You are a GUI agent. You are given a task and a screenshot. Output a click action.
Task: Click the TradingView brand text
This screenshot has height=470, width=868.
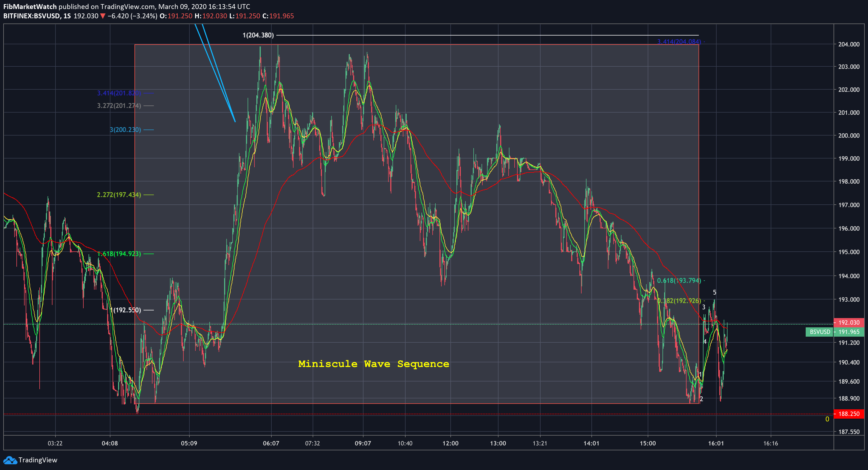pyautogui.click(x=38, y=460)
